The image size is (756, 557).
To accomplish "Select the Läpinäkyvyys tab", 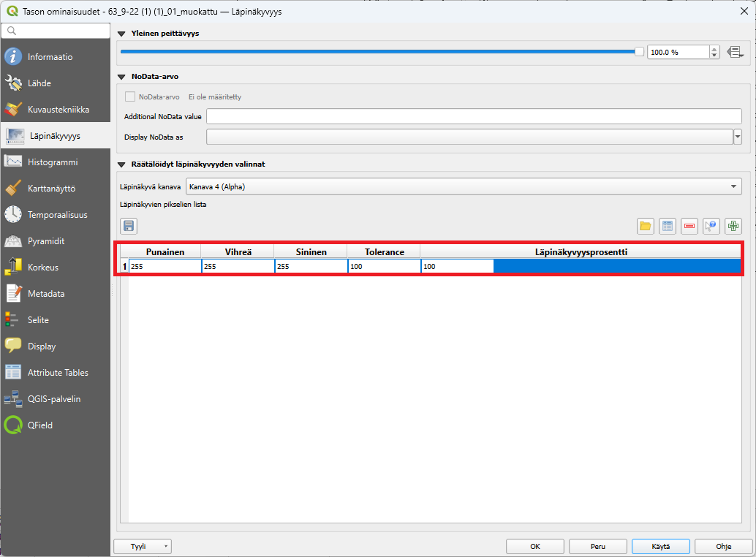I will 56,136.
